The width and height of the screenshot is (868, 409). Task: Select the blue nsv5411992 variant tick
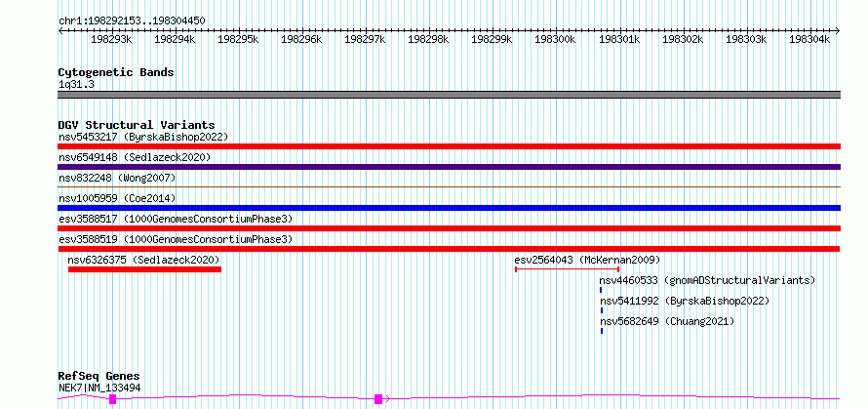pyautogui.click(x=602, y=310)
